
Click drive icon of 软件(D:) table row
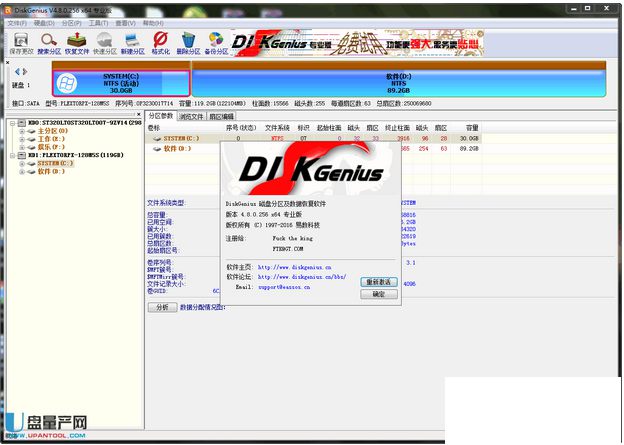[157, 149]
